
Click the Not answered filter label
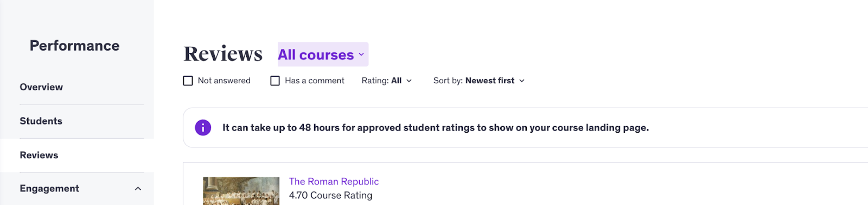coord(224,80)
